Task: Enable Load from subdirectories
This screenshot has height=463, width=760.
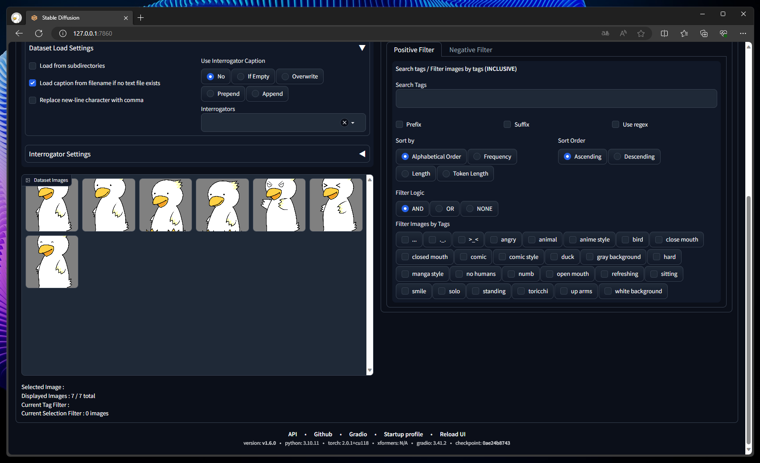Action: 32,66
